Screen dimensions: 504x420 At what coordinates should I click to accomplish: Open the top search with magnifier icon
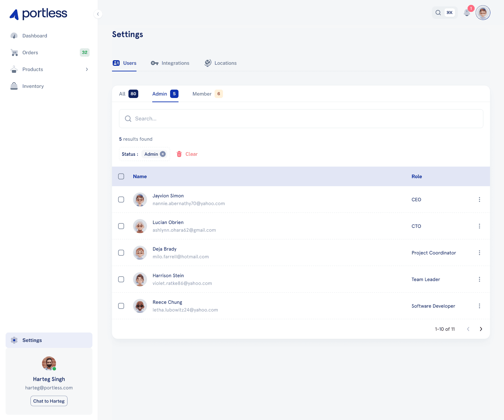point(438,13)
